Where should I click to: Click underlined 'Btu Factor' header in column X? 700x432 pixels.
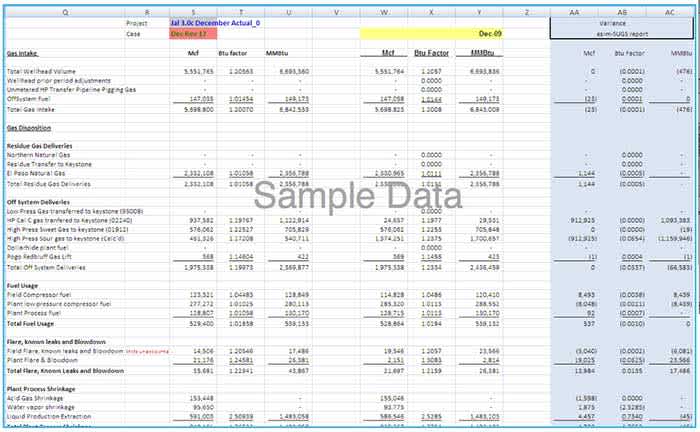pyautogui.click(x=431, y=53)
